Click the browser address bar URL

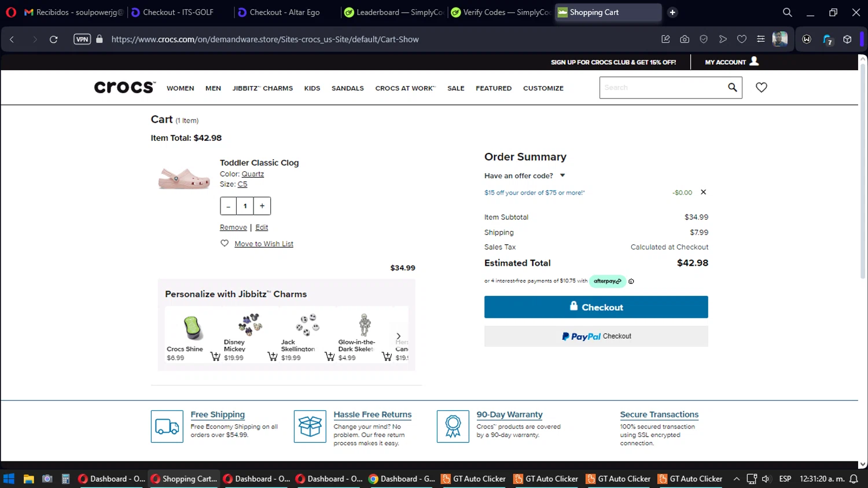[265, 39]
